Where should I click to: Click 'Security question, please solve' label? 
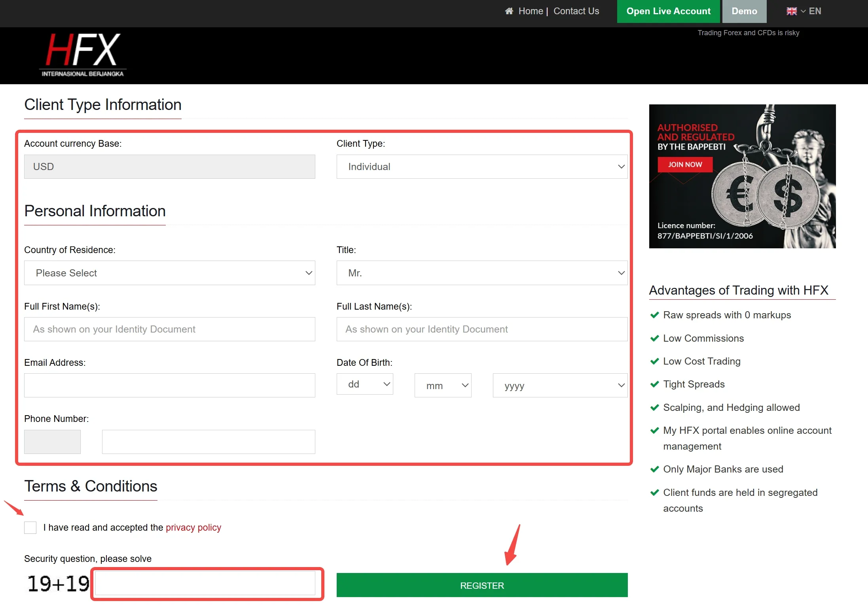[88, 559]
